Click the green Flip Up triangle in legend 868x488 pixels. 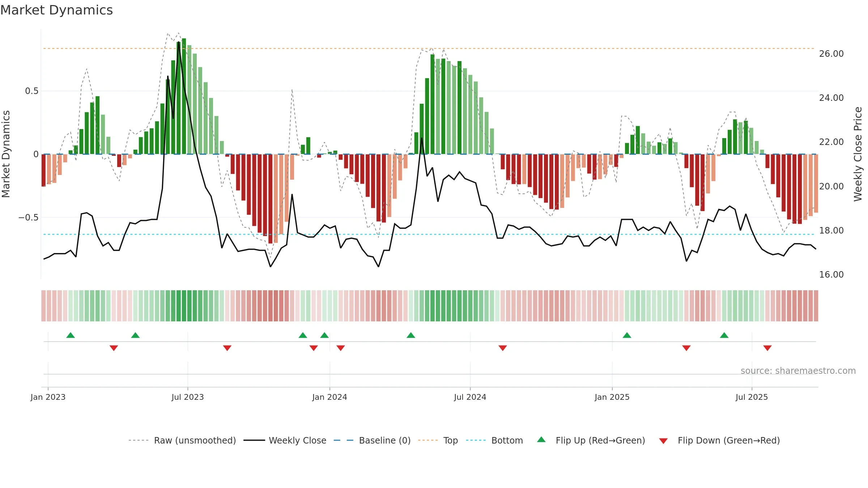pyautogui.click(x=541, y=440)
